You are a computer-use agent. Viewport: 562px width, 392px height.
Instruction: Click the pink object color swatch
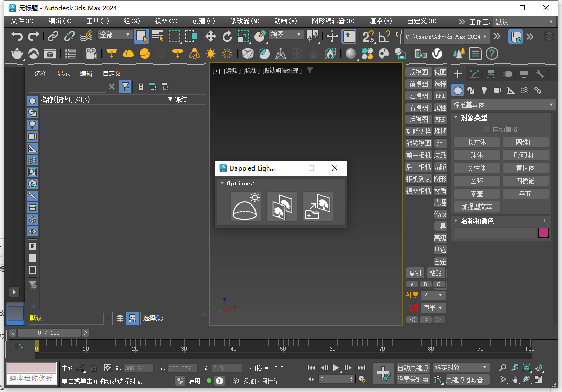coord(544,233)
